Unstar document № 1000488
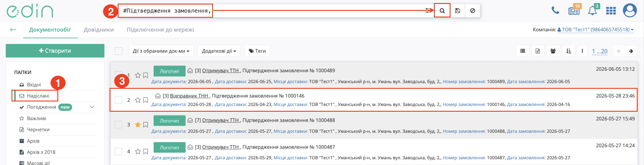Image resolution: width=644 pixels, height=165 pixels. [x=138, y=124]
